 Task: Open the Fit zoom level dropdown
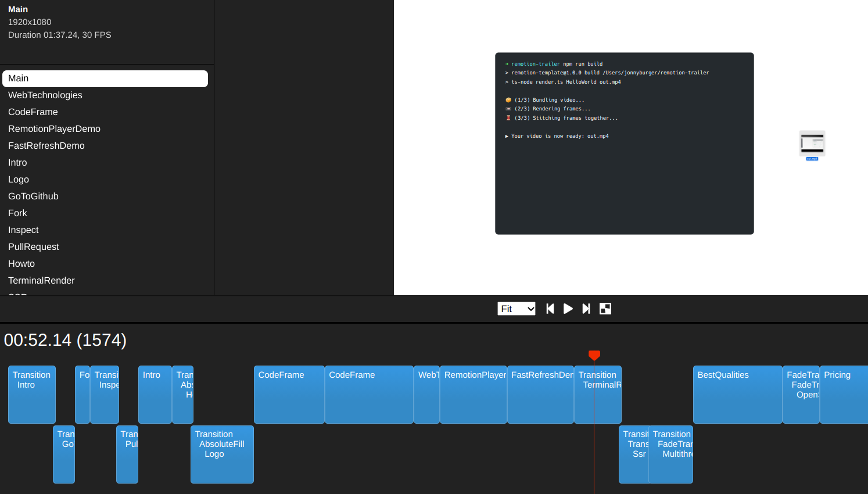(x=516, y=309)
